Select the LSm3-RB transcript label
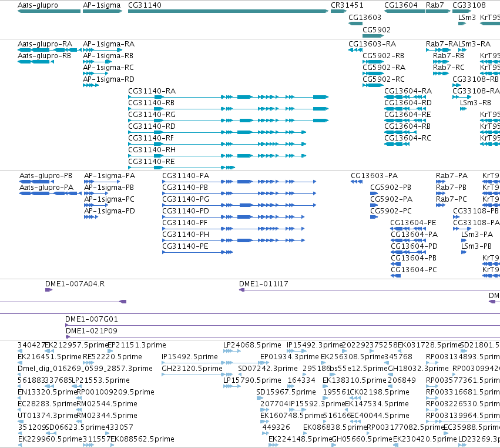Screen dimensions: 500x448 click(x=475, y=103)
